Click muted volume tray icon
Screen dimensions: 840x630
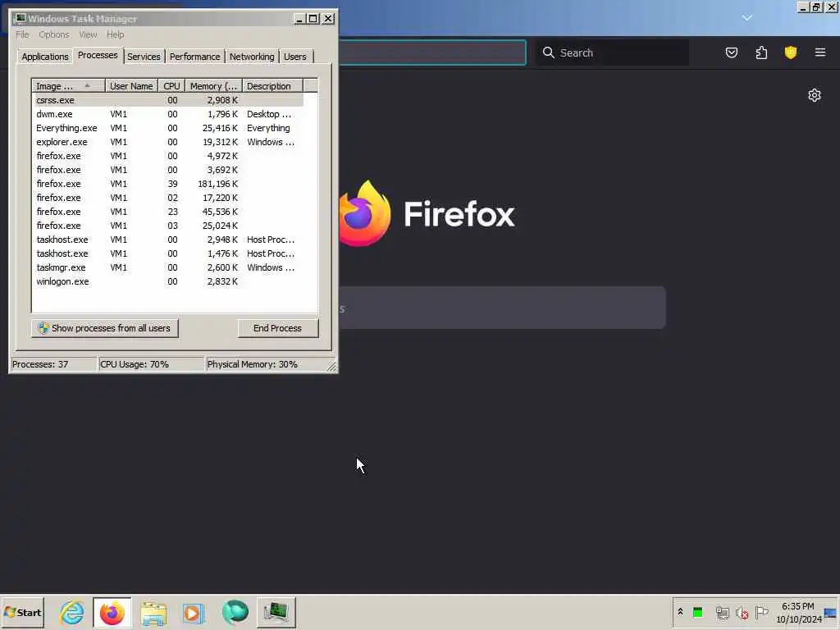(x=742, y=612)
